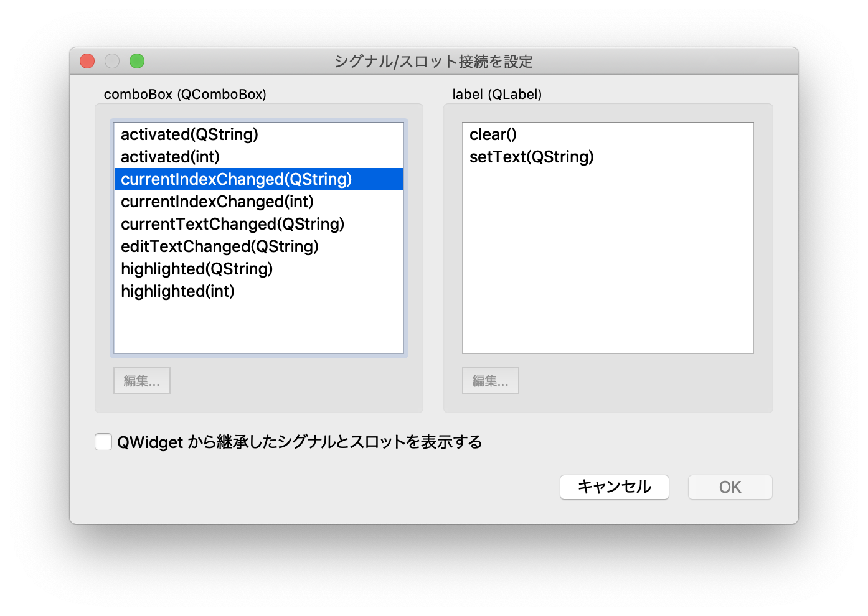Select the editTextChanged(QString) signal
The height and width of the screenshot is (616, 868).
[219, 246]
